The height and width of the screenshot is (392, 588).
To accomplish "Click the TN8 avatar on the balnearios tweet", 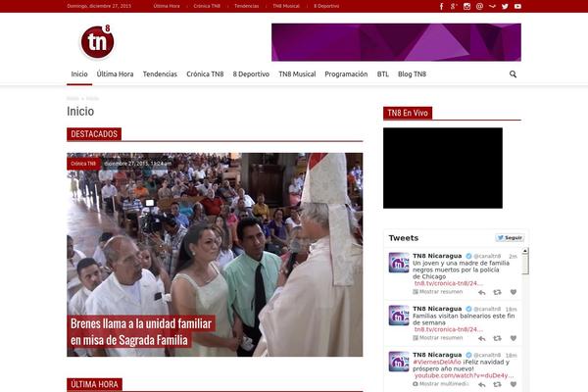I will pyautogui.click(x=399, y=316).
